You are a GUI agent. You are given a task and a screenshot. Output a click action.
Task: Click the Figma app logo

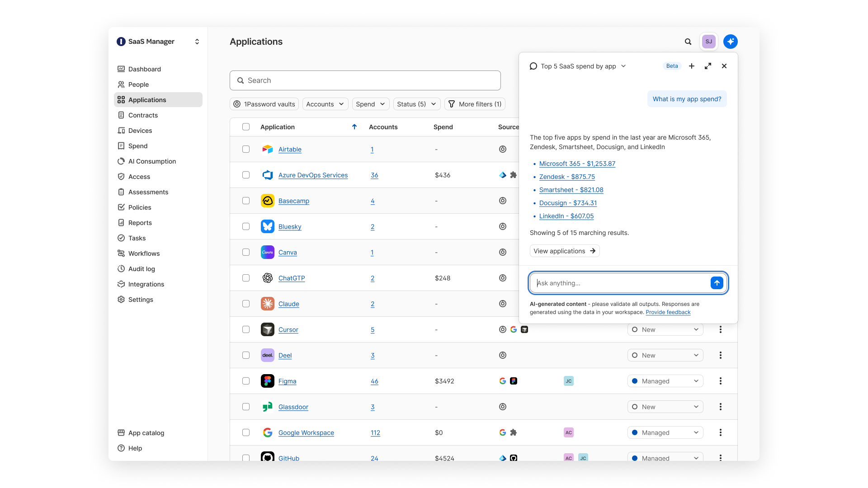point(268,381)
